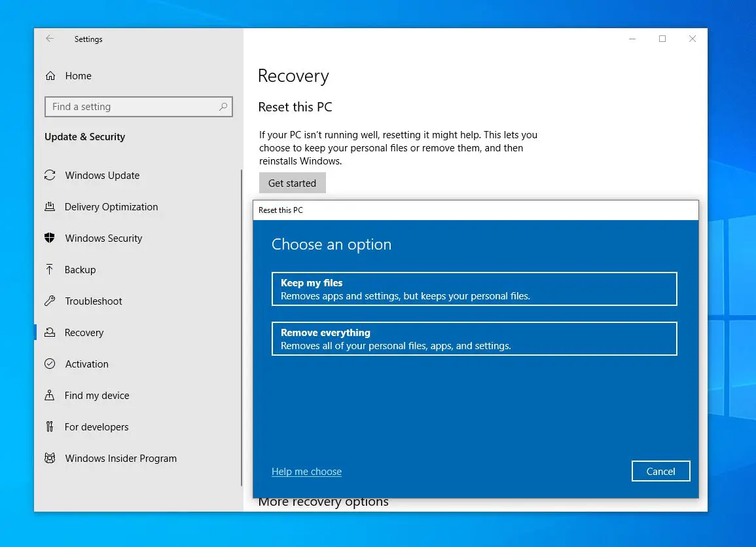
Task: Click the Activation checkmark icon
Action: 50,364
